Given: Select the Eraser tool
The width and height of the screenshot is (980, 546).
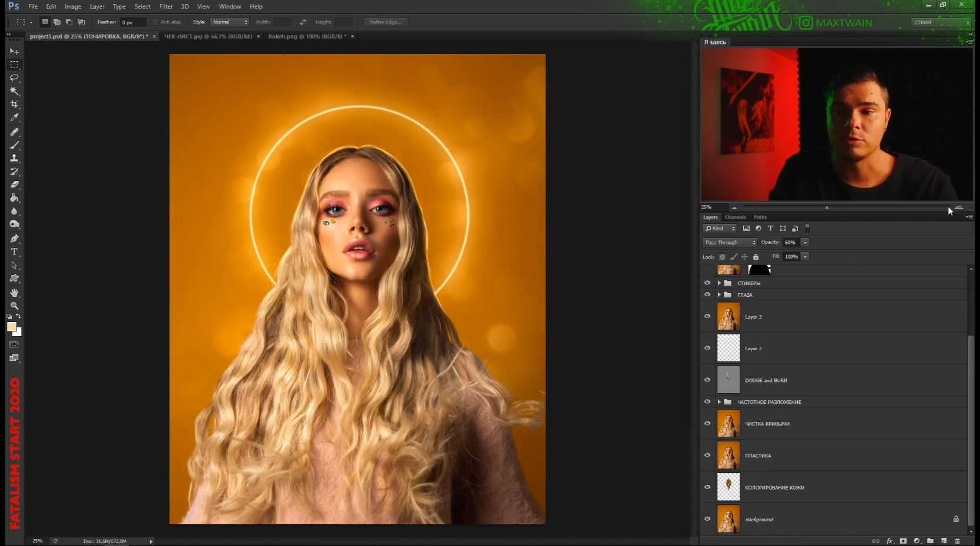Looking at the screenshot, I should tap(14, 185).
